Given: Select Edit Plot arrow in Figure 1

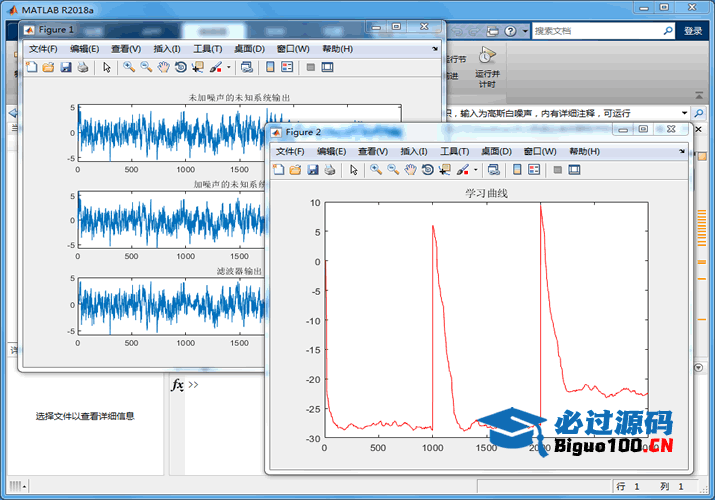Looking at the screenshot, I should (x=107, y=67).
